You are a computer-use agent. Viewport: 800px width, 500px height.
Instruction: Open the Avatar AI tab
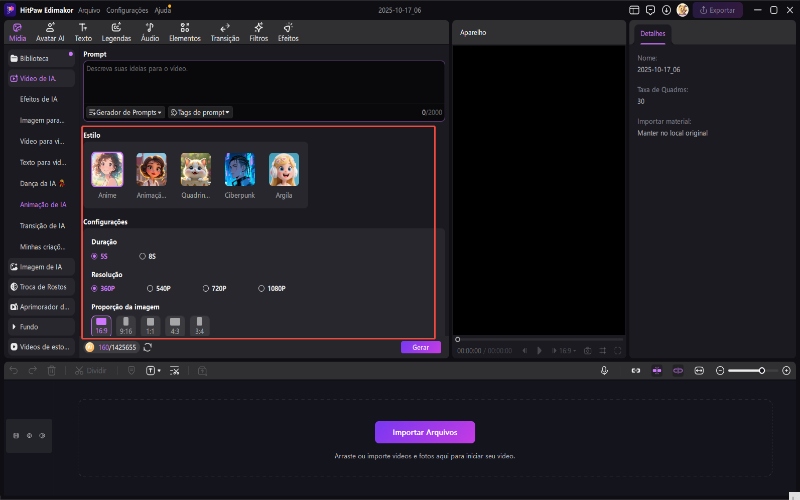pyautogui.click(x=50, y=32)
